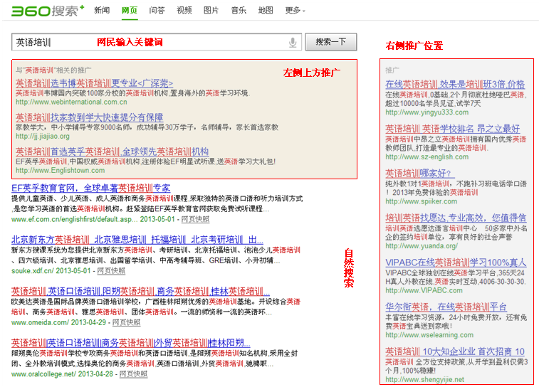The height and width of the screenshot is (392, 539).
Task: Click the www.yingyu333.com URL
Action: (427, 112)
